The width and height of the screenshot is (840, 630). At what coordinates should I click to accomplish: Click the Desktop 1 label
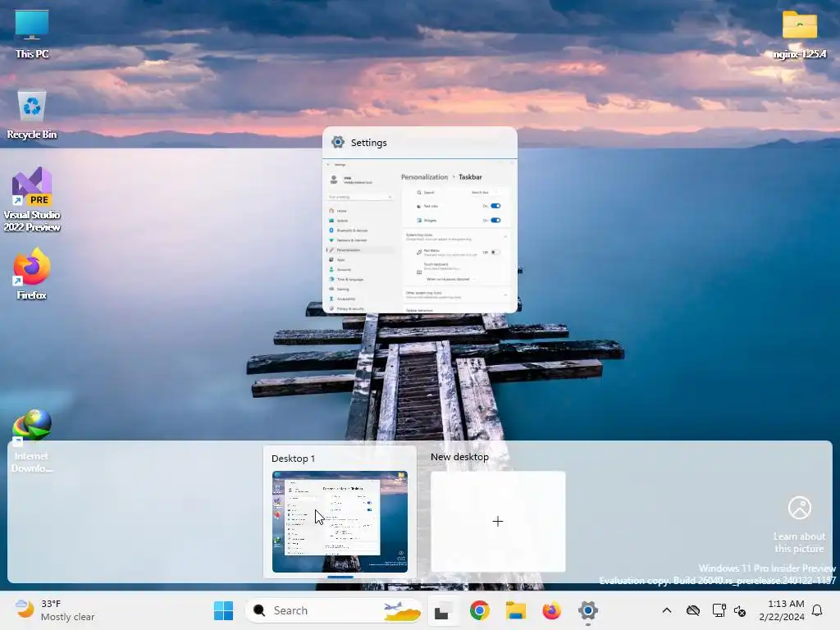pyautogui.click(x=293, y=459)
